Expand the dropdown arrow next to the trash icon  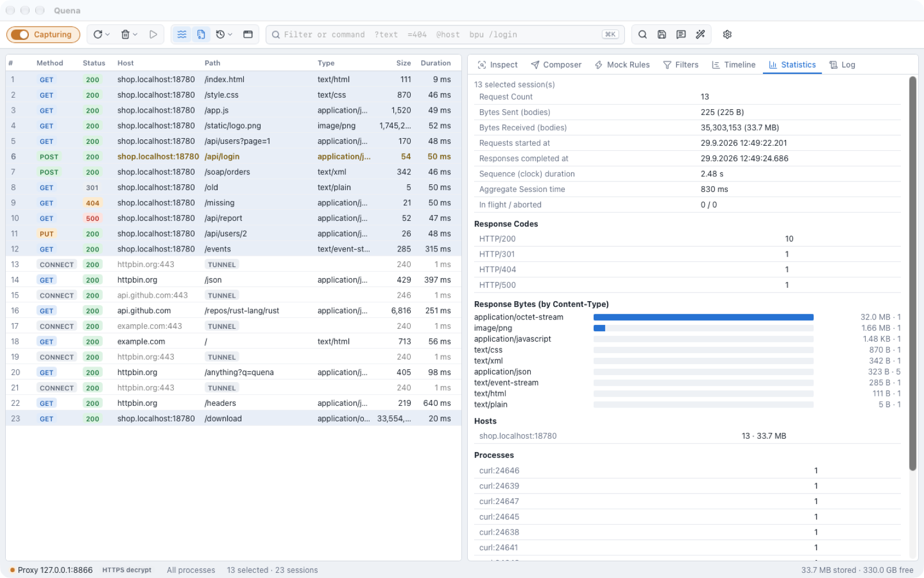135,35
